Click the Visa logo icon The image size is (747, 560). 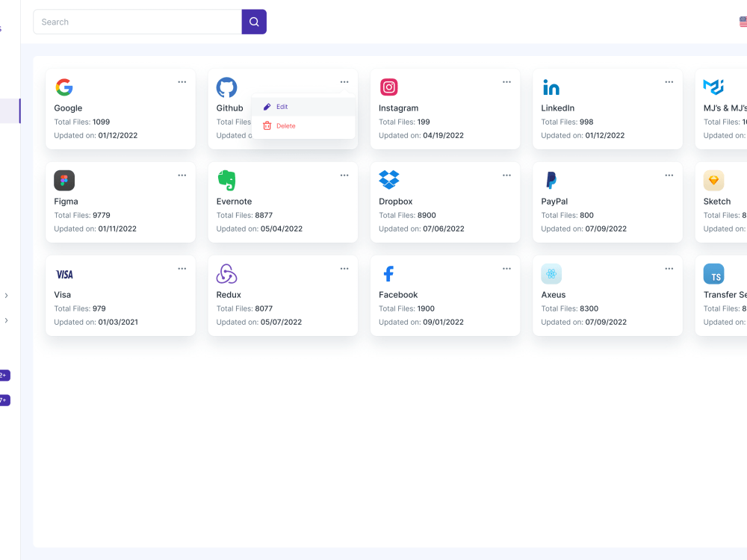pyautogui.click(x=64, y=274)
